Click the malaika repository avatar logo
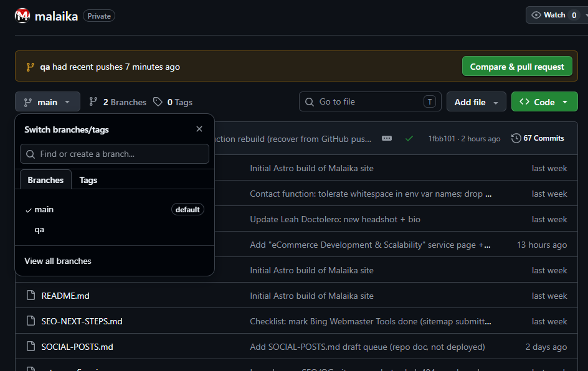 (22, 16)
